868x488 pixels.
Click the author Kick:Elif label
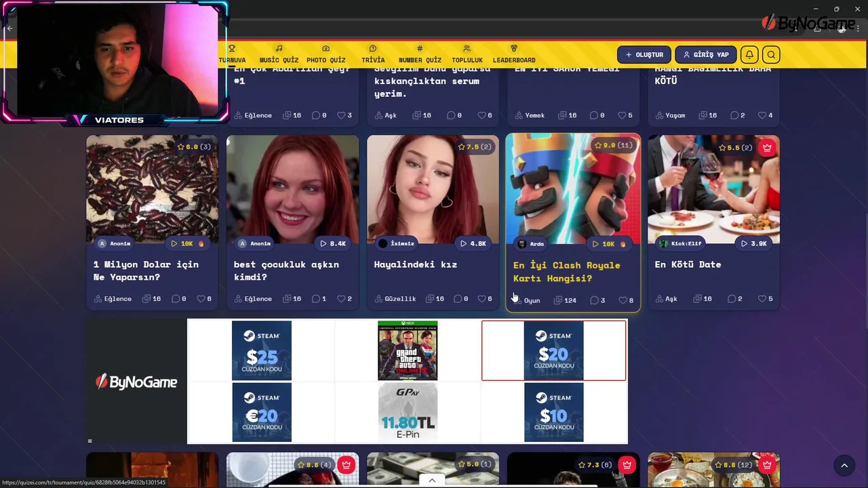point(680,243)
